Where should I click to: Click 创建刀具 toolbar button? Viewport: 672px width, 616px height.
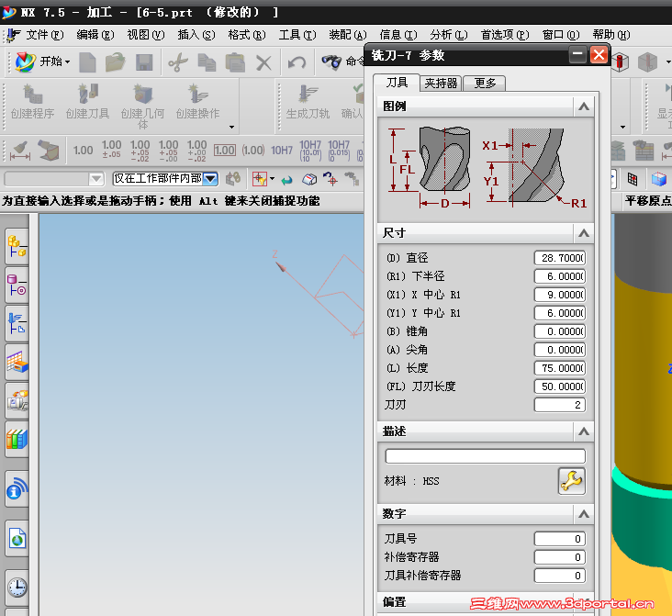87,102
